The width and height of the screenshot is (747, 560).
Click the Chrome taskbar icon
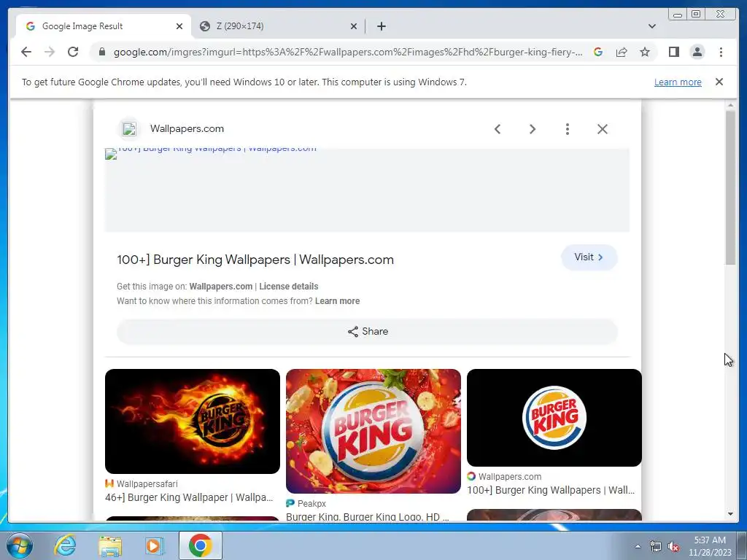[x=200, y=545]
